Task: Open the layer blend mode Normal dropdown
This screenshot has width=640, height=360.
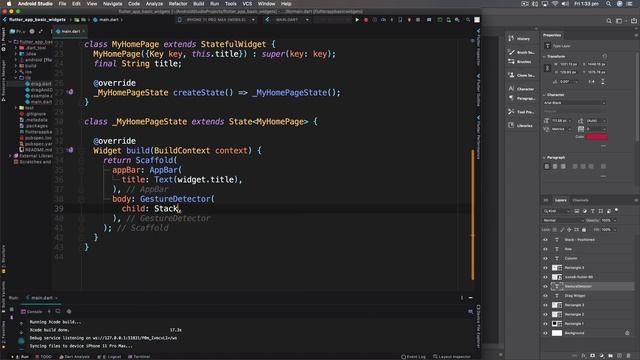Action: point(563,220)
